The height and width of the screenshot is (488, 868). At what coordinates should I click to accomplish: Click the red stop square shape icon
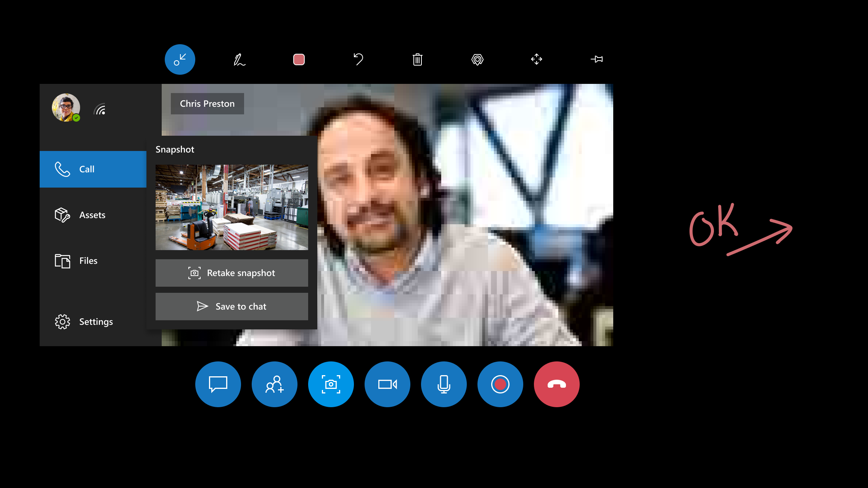point(299,59)
